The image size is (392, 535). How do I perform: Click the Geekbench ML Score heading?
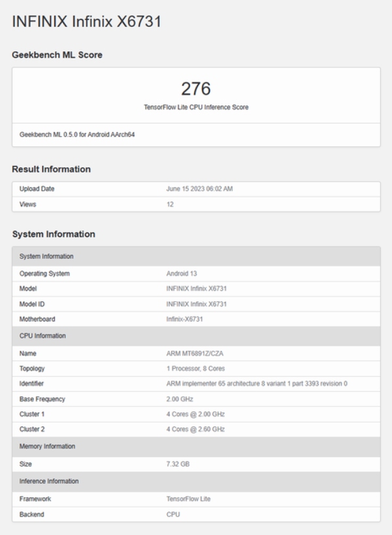point(57,55)
